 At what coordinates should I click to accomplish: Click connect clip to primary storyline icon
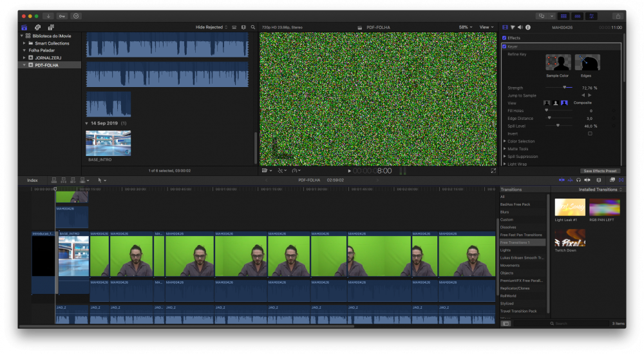click(54, 180)
